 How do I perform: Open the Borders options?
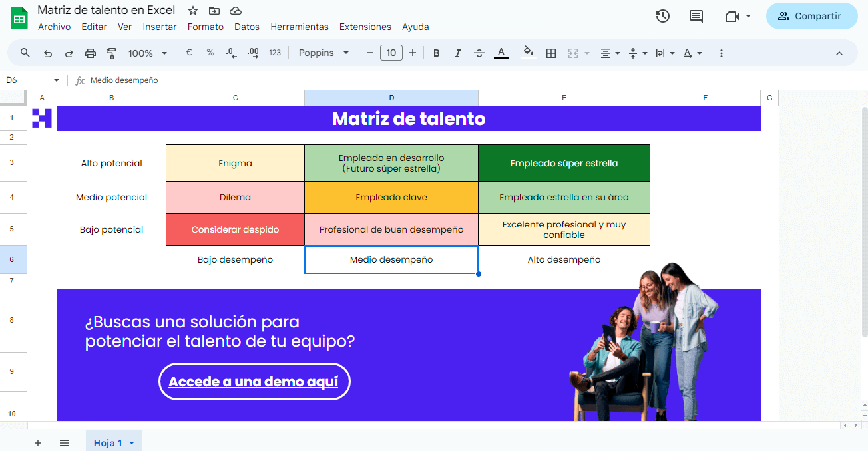click(551, 53)
